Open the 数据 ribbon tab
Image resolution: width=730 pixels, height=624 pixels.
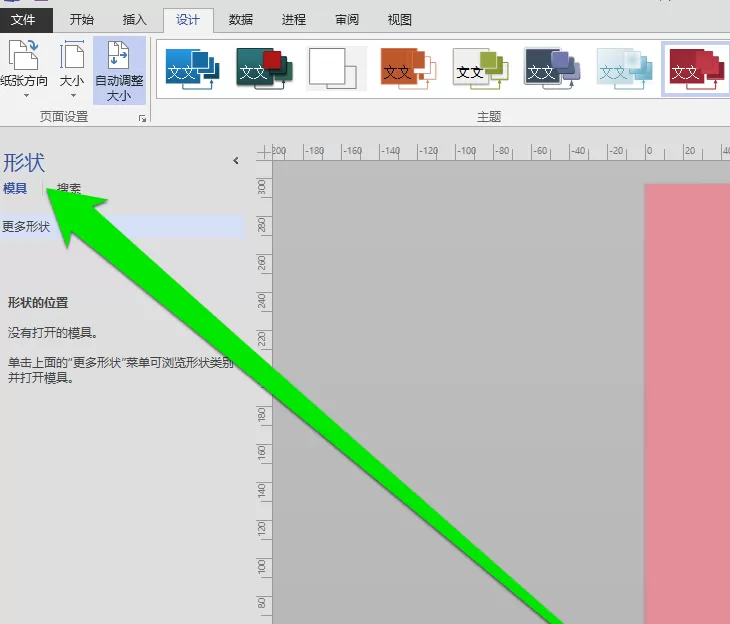click(241, 20)
